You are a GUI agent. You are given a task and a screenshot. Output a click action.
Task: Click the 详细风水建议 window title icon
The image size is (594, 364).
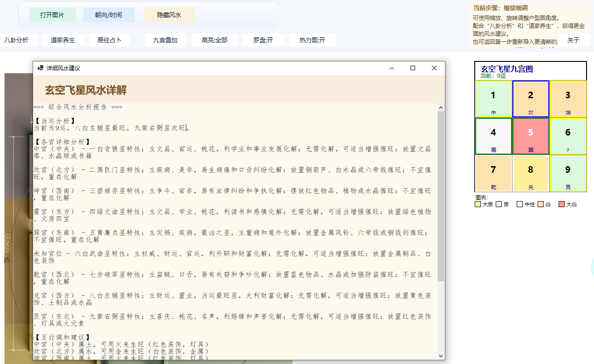[x=41, y=68]
